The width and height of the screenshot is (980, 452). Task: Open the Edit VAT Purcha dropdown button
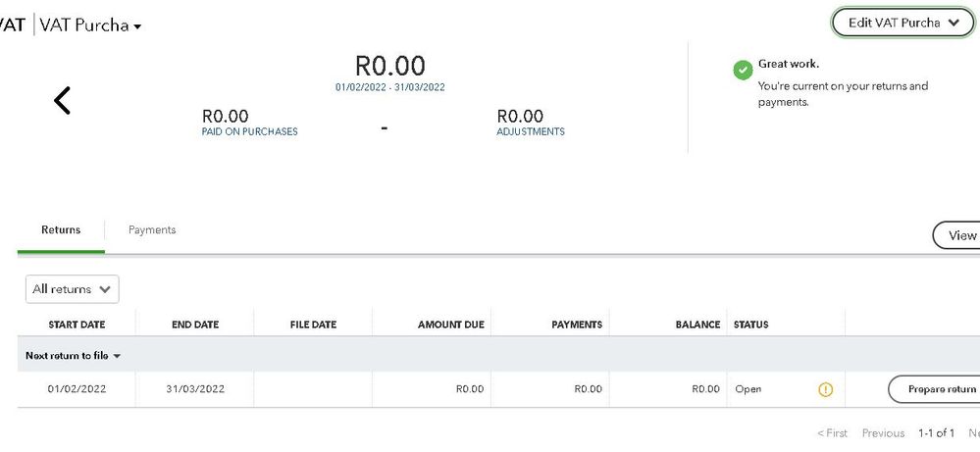pos(902,24)
